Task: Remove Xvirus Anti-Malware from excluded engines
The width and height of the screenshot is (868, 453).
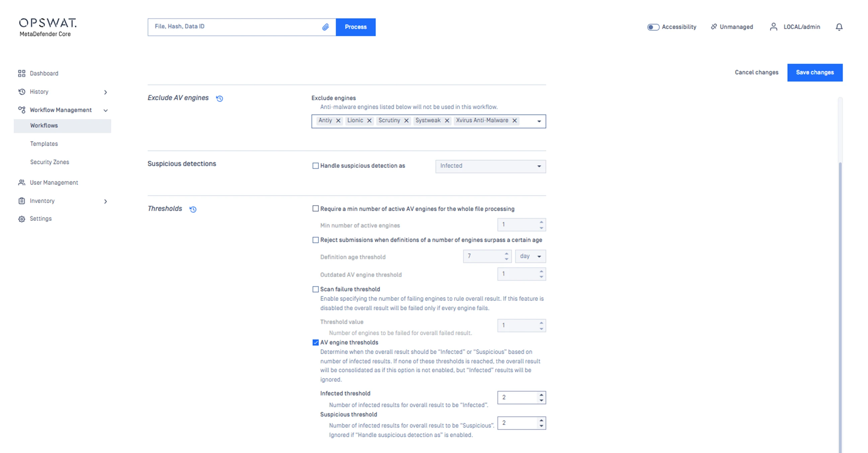Action: [514, 121]
